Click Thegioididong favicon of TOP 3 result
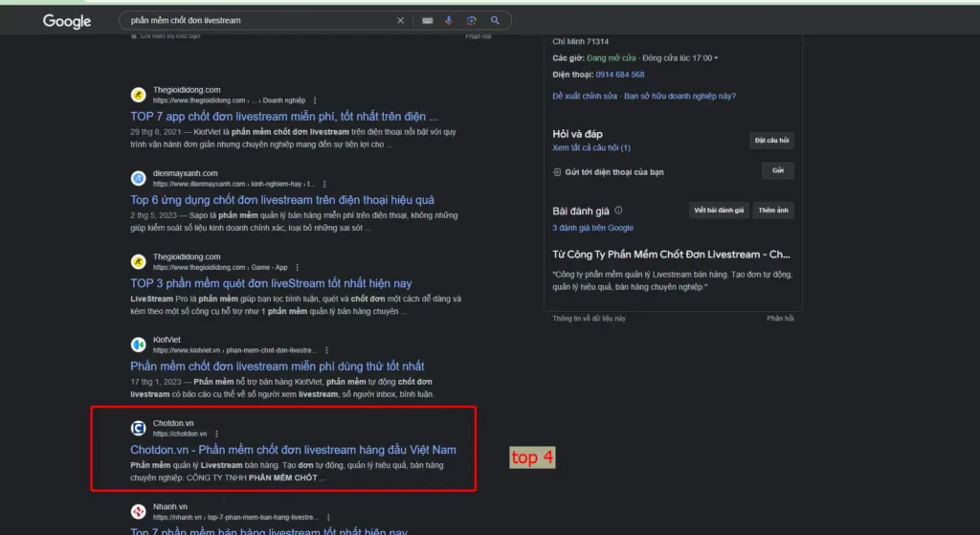 pyautogui.click(x=138, y=261)
